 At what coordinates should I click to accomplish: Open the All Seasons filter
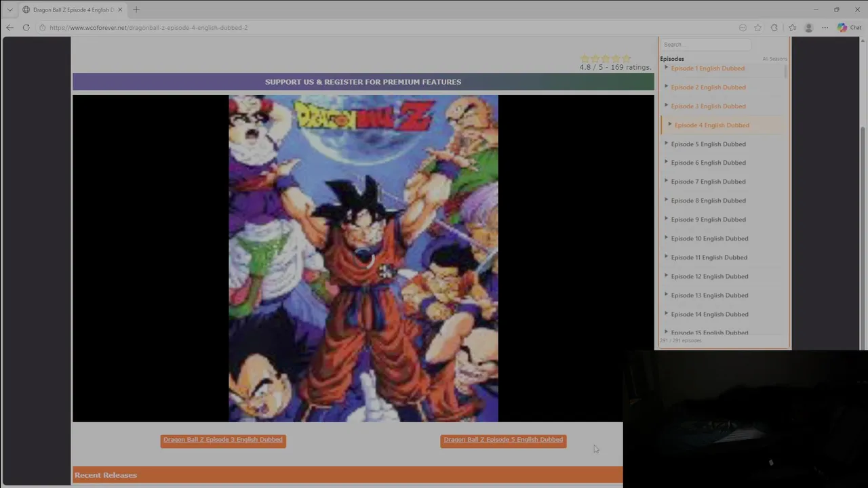pyautogui.click(x=774, y=59)
